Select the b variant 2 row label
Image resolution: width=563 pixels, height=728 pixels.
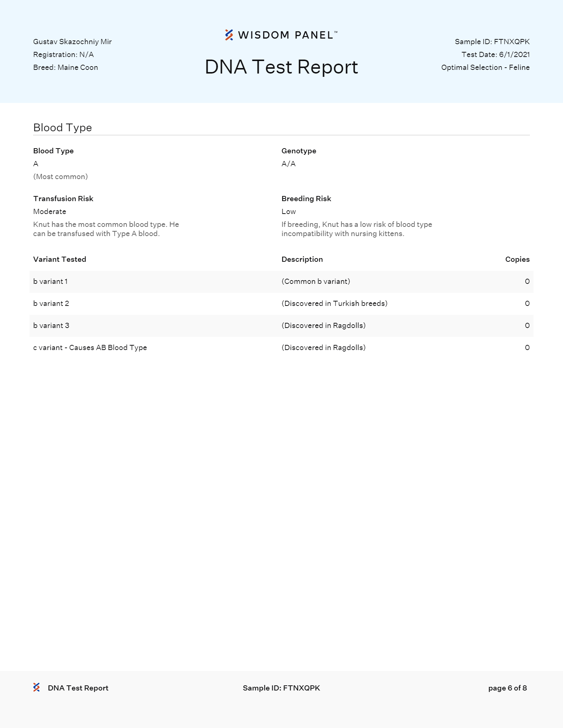(51, 303)
